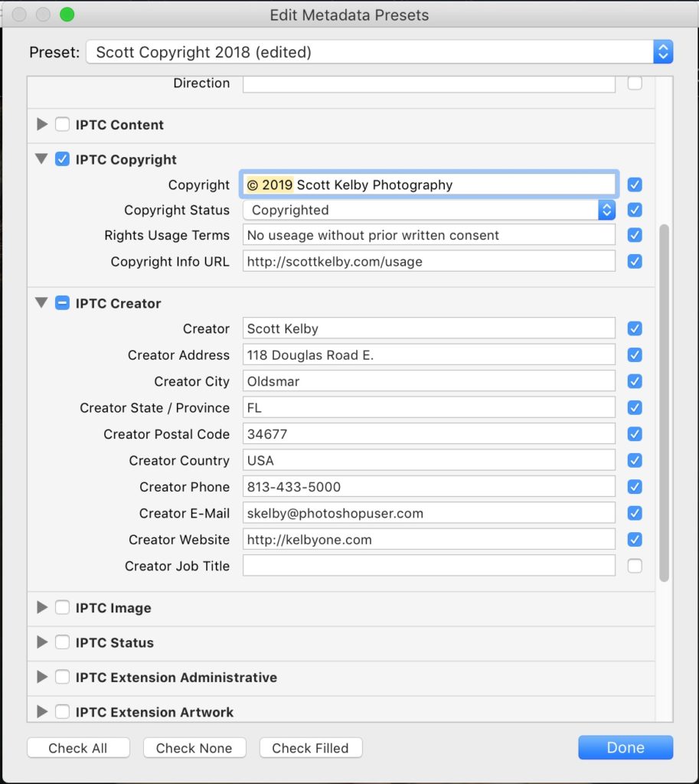Uncheck the Creator E-Mail checkbox
The width and height of the screenshot is (699, 784).
coord(635,513)
